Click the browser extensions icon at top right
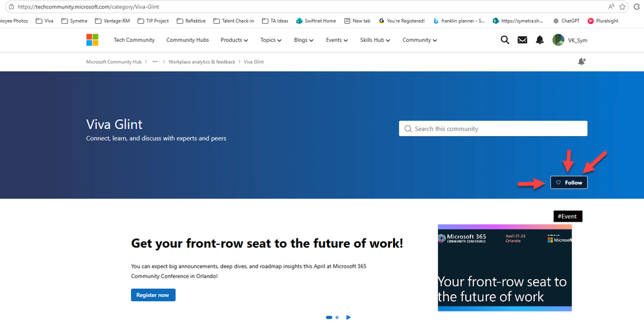 [x=637, y=6]
